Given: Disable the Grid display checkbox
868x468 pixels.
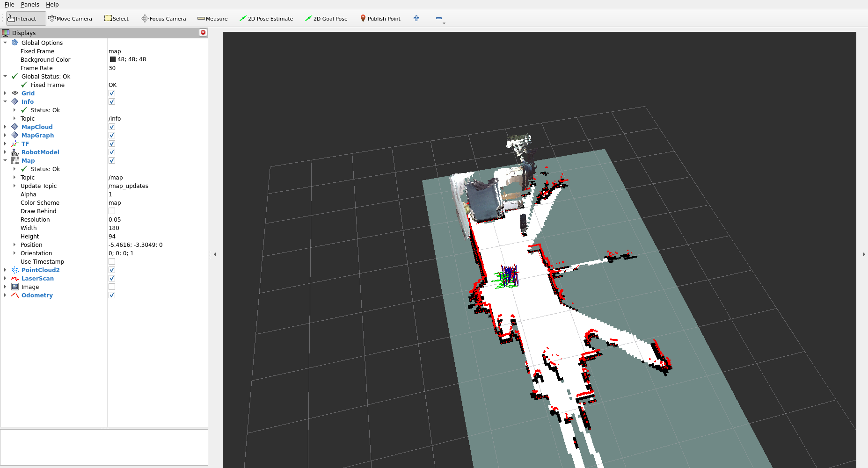Looking at the screenshot, I should (x=112, y=93).
